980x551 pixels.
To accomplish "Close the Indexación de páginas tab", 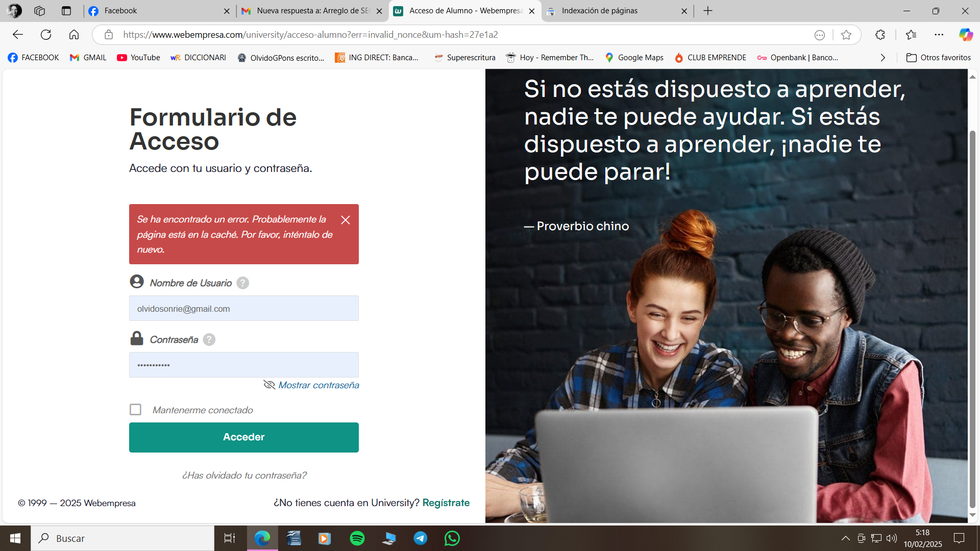I will pos(684,11).
